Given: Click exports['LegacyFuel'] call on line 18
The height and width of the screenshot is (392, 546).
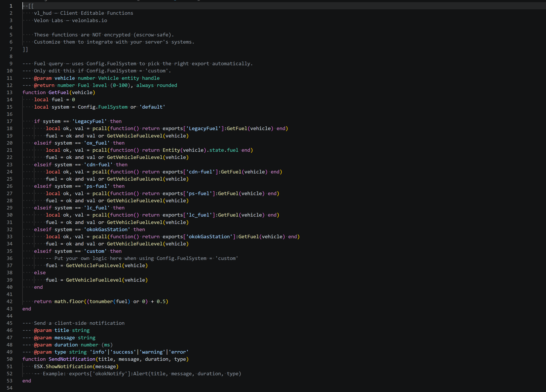Looking at the screenshot, I should click(193, 128).
